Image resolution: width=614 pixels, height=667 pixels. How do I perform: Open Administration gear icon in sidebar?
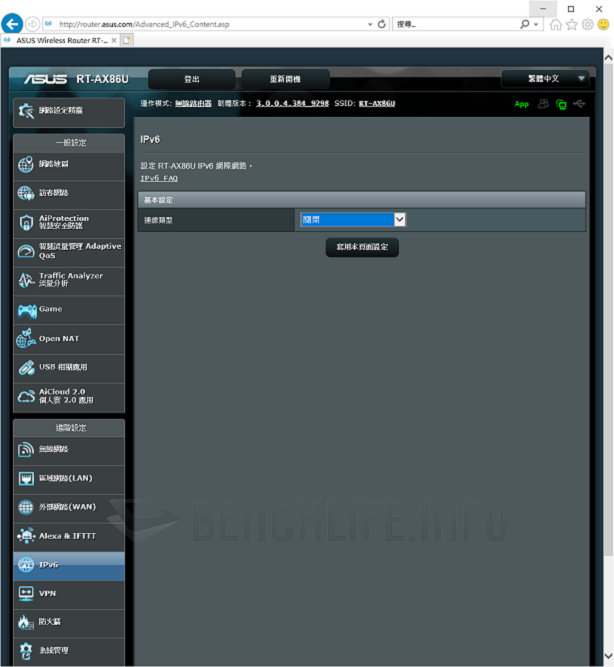26,651
